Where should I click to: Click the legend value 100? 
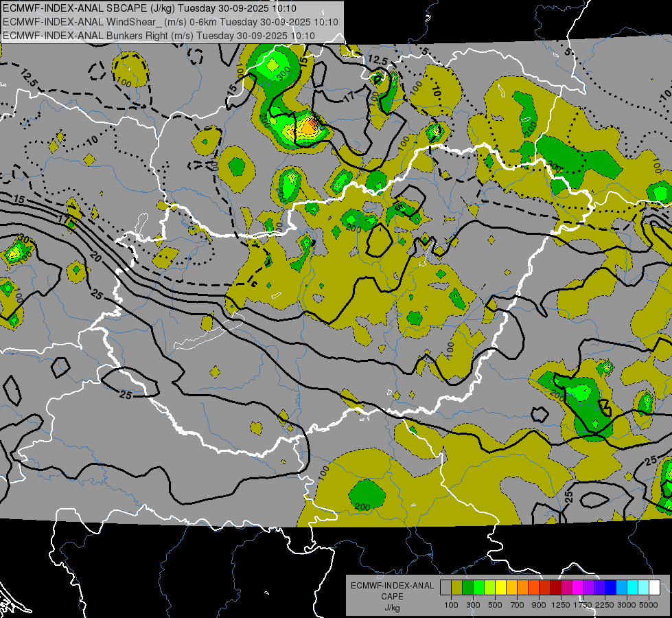[x=451, y=605]
